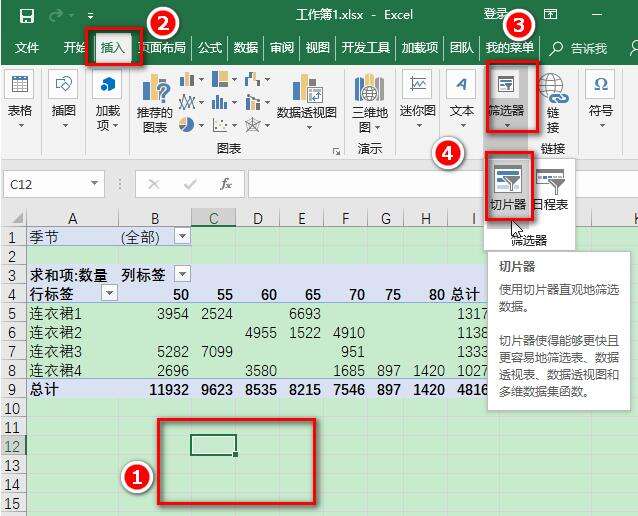The image size is (638, 516).
Task: Select column C header
Action: [x=214, y=219]
